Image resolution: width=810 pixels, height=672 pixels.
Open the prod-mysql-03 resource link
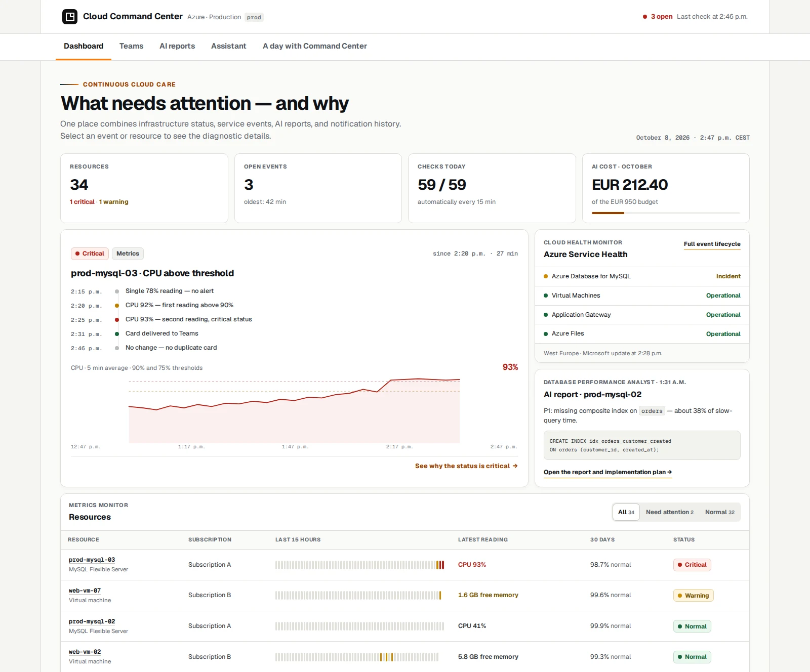(x=92, y=560)
